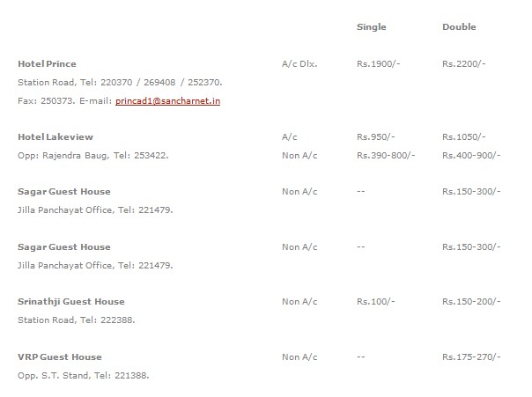532x397 pixels.
Task: Select the Double column header
Action: coord(459,26)
